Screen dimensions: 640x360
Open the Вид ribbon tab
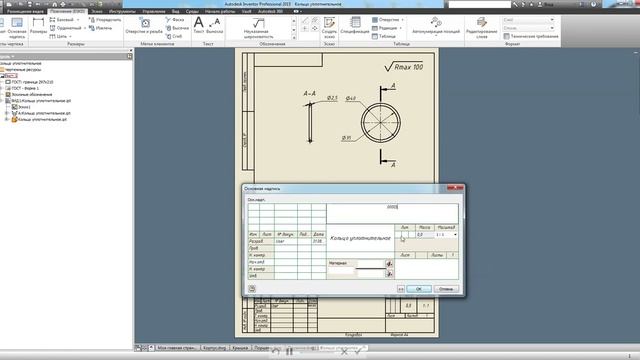click(176, 11)
